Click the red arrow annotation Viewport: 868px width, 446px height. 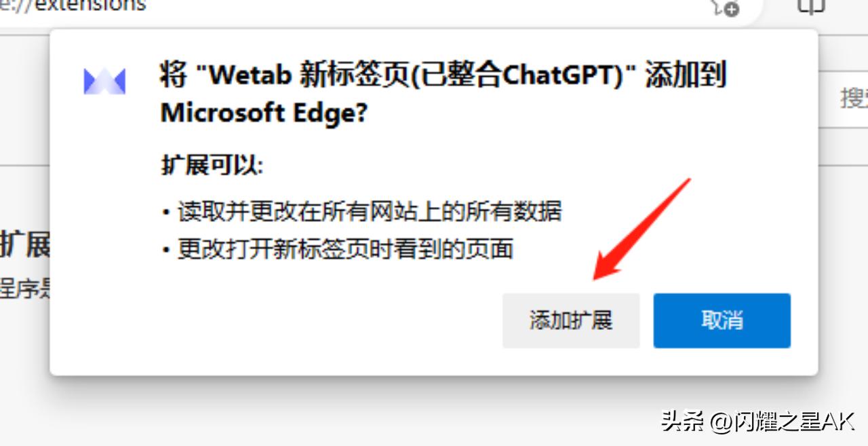click(641, 229)
